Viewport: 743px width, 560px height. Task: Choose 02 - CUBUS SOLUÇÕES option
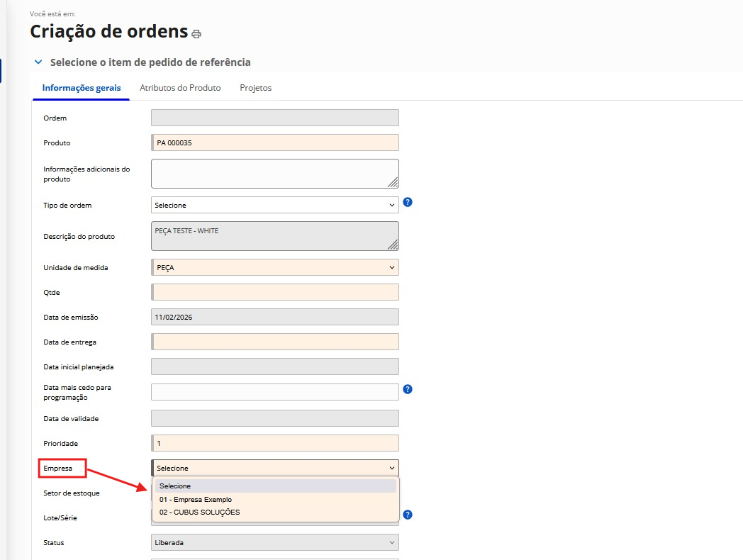coord(200,512)
